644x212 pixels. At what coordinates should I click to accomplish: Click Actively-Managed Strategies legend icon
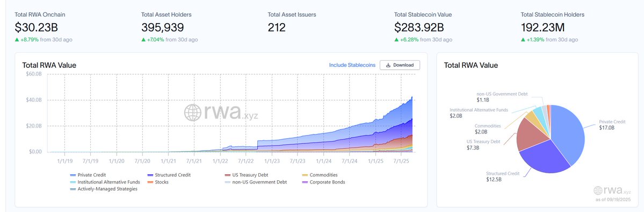[73, 189]
